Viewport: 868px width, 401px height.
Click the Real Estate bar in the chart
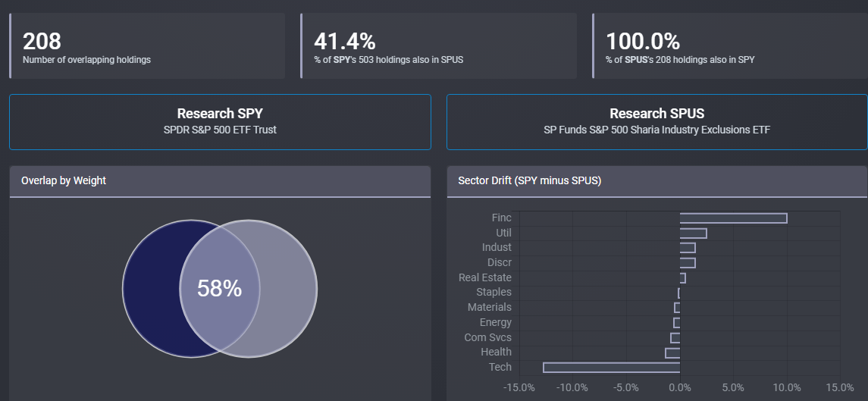(682, 277)
